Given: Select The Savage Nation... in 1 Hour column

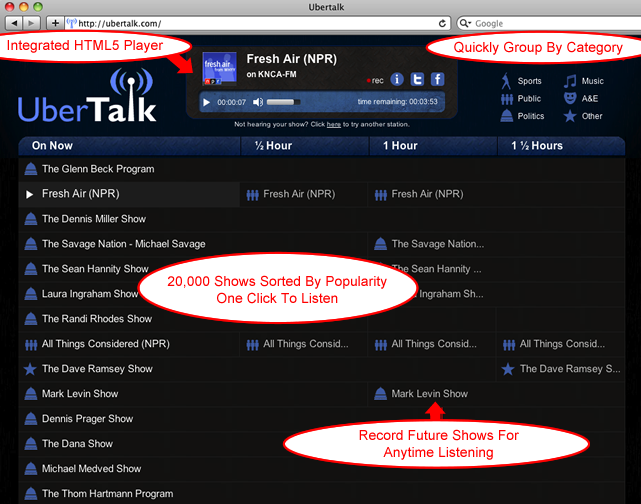Looking at the screenshot, I should tap(437, 244).
